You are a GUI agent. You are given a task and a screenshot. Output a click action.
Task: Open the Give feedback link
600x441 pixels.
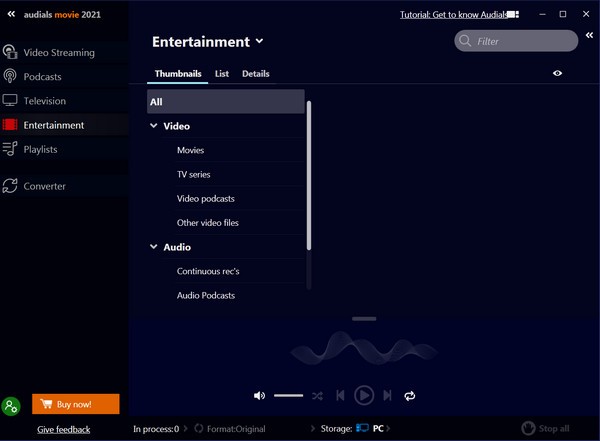click(63, 430)
